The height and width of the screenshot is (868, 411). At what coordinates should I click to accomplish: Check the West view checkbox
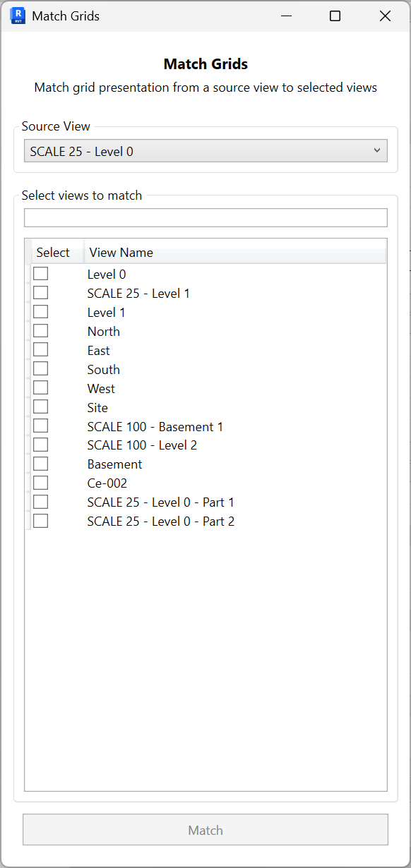(x=40, y=387)
